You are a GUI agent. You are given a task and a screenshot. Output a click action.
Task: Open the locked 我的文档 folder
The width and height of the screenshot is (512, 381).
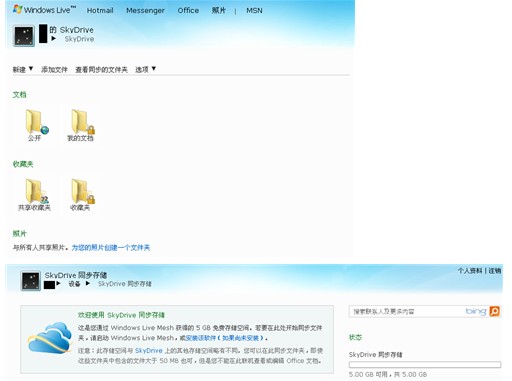point(82,122)
